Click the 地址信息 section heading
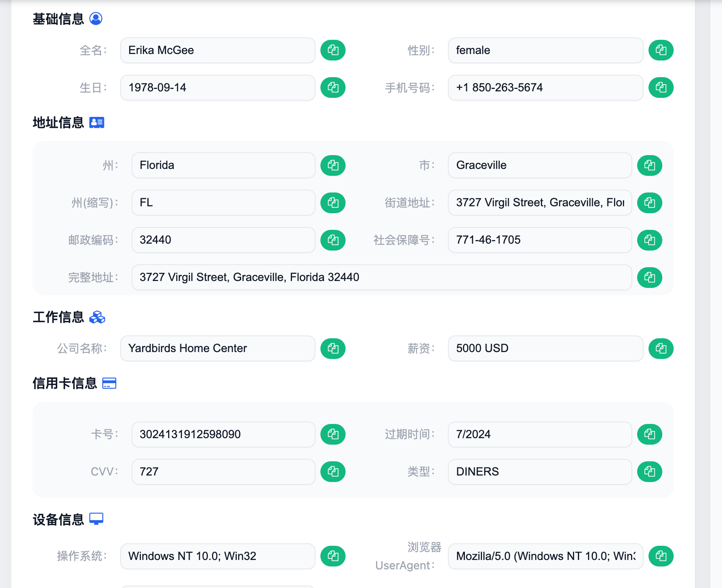This screenshot has width=722, height=588. point(58,123)
